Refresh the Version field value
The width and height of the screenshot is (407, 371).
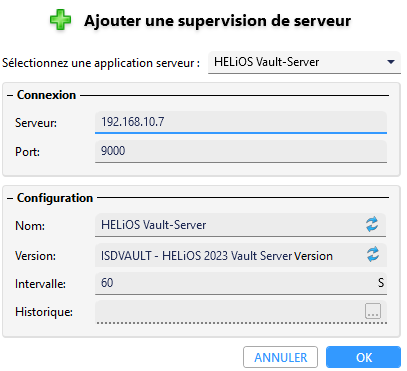373,254
